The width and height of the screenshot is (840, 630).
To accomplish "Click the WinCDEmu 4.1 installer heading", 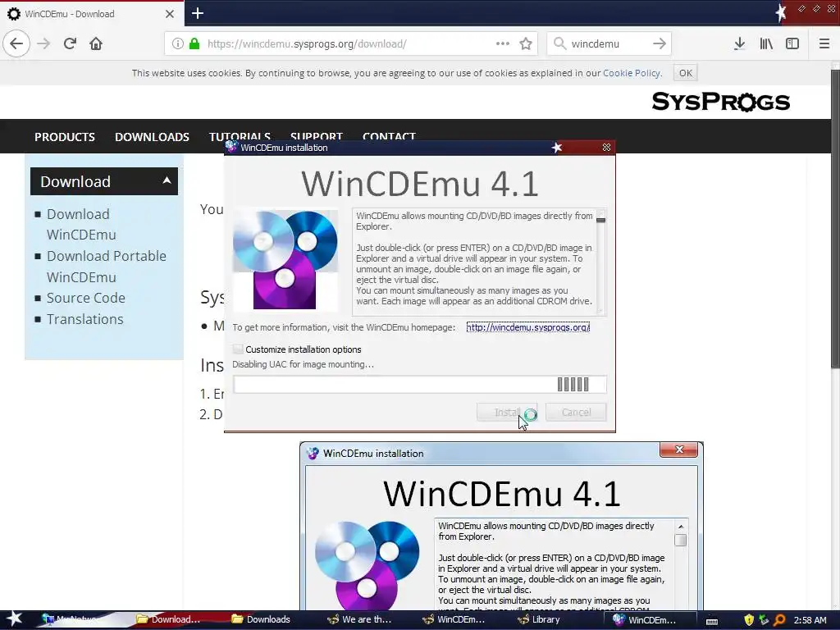I will tap(419, 183).
